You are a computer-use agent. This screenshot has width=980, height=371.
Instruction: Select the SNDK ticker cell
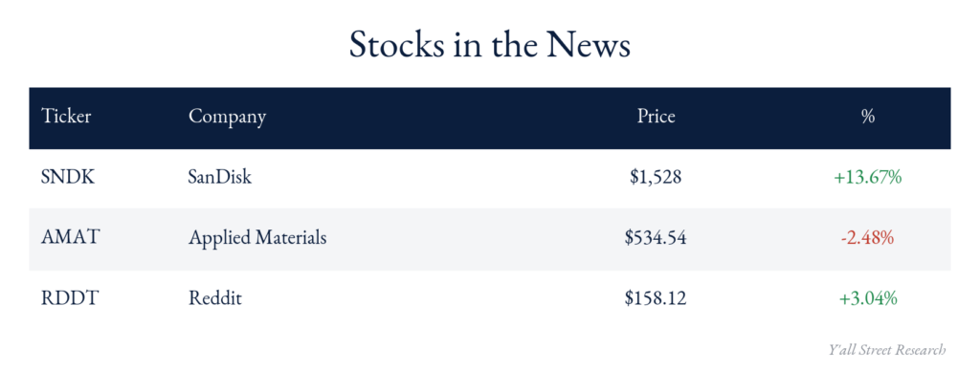68,178
